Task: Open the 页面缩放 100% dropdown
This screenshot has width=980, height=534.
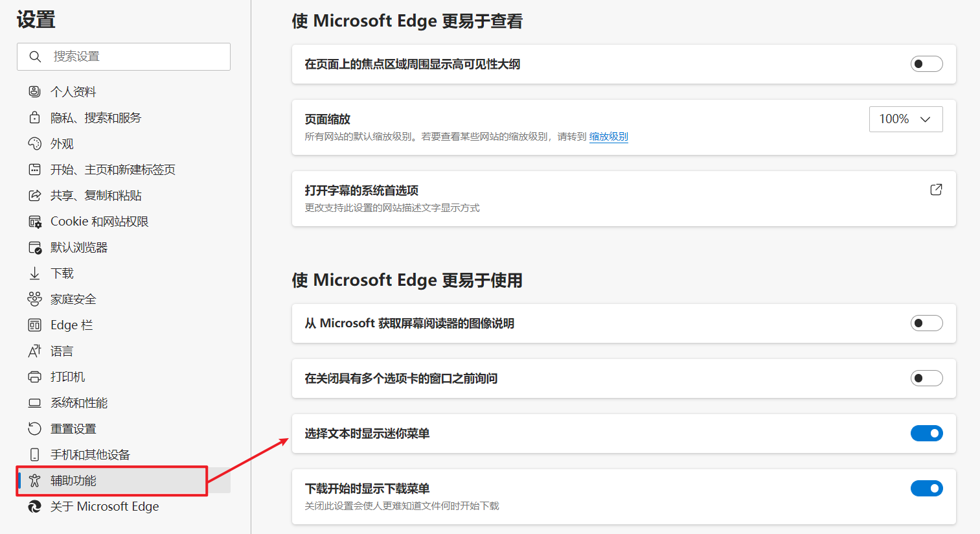Action: tap(906, 119)
